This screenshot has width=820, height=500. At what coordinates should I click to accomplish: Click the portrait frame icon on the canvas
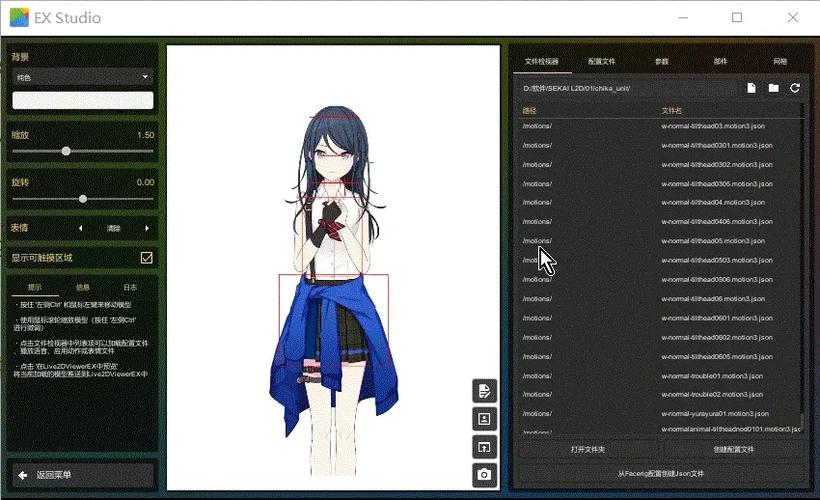[x=484, y=419]
